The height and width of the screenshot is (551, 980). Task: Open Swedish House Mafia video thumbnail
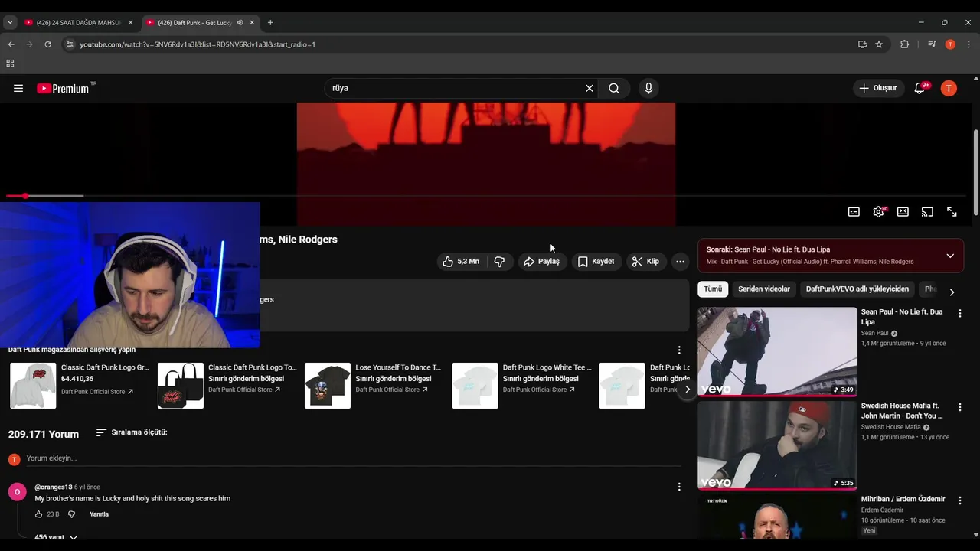777,445
